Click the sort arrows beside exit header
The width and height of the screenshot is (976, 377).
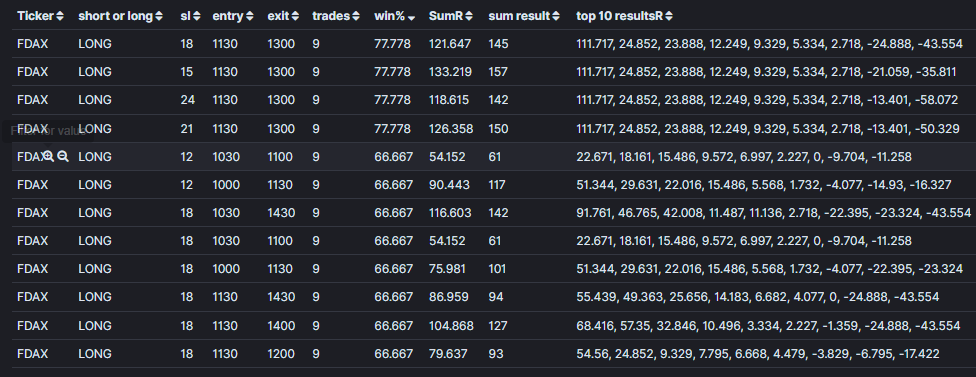295,16
